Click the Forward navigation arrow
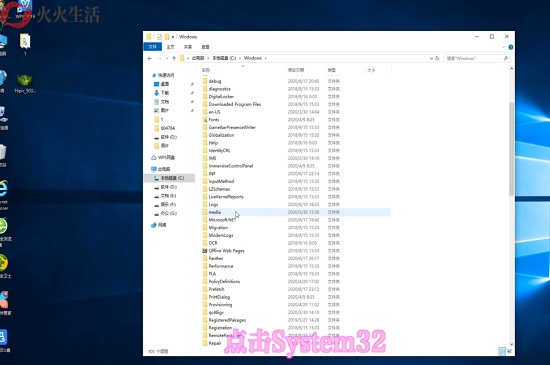This screenshot has height=365, width=550. pos(159,58)
